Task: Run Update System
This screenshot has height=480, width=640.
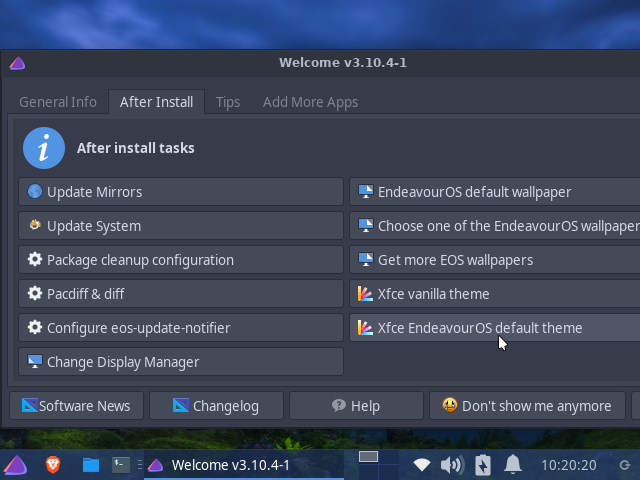Action: click(x=181, y=226)
